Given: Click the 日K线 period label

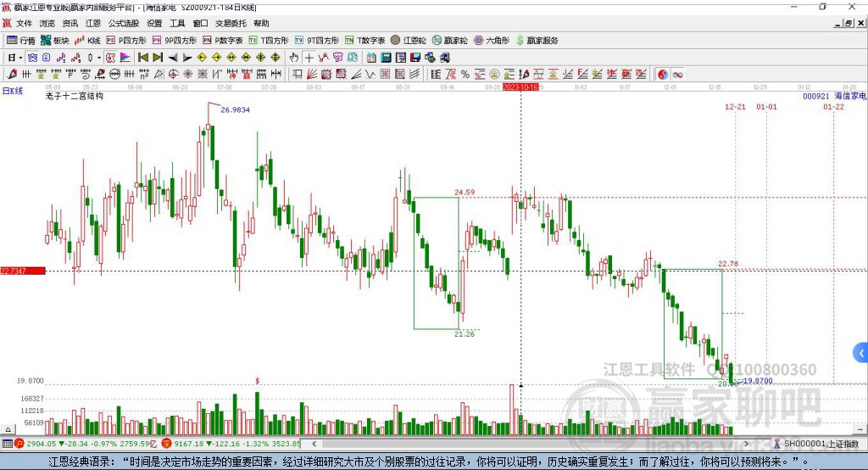Looking at the screenshot, I should click(x=13, y=91).
